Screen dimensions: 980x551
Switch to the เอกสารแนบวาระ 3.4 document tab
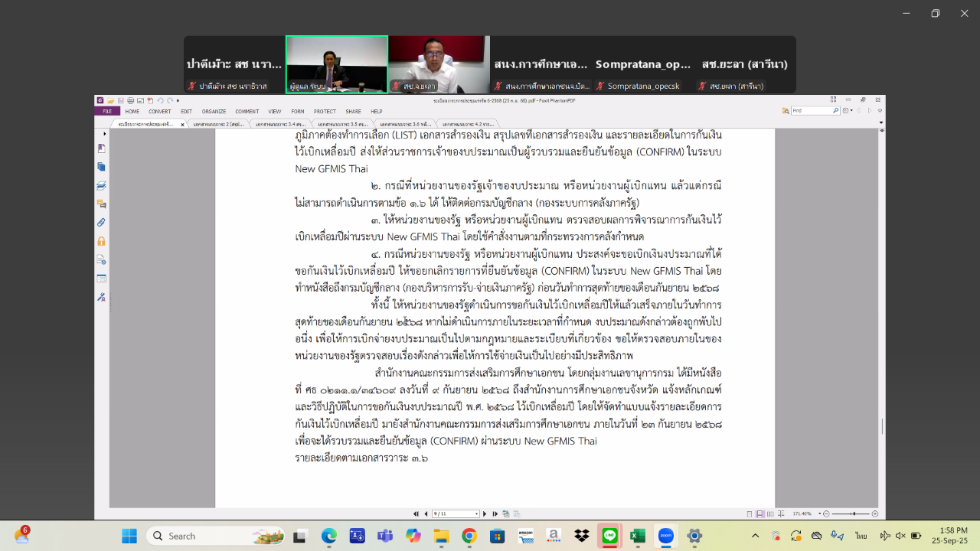[279, 123]
